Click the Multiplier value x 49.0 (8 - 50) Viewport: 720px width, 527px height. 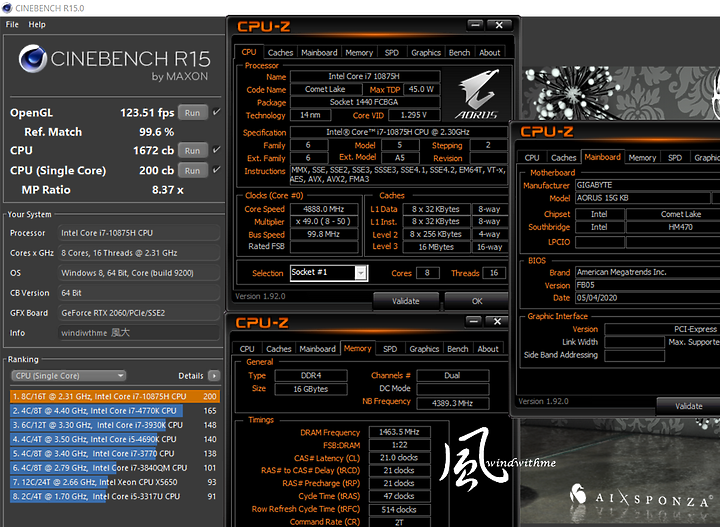coord(324,222)
